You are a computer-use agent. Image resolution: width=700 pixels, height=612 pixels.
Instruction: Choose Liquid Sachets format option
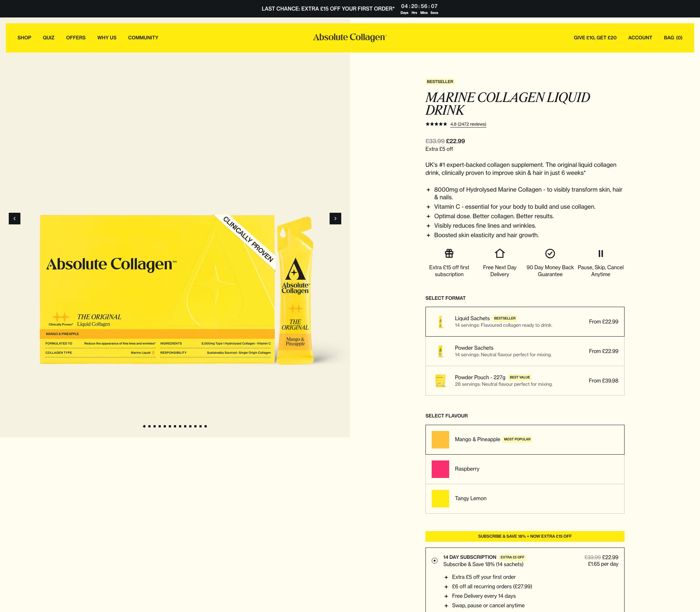pos(525,322)
